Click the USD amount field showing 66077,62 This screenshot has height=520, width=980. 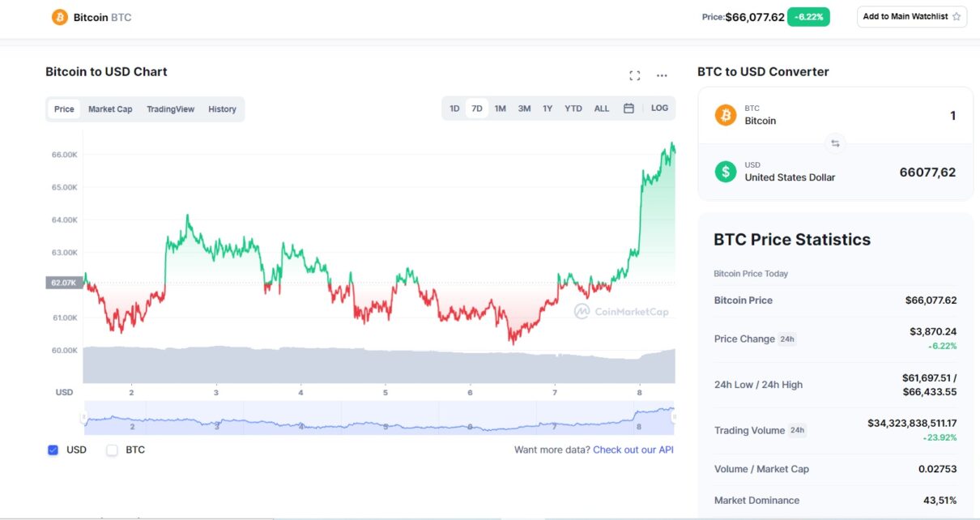(x=927, y=172)
